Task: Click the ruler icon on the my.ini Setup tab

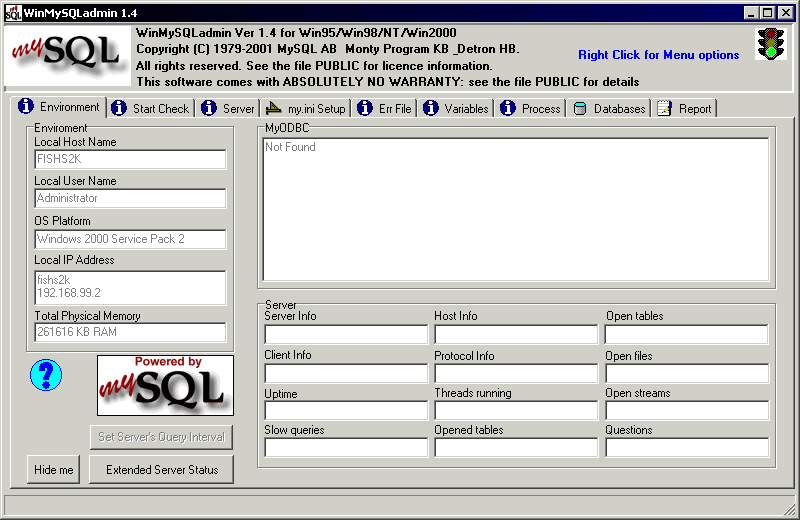Action: (273, 108)
